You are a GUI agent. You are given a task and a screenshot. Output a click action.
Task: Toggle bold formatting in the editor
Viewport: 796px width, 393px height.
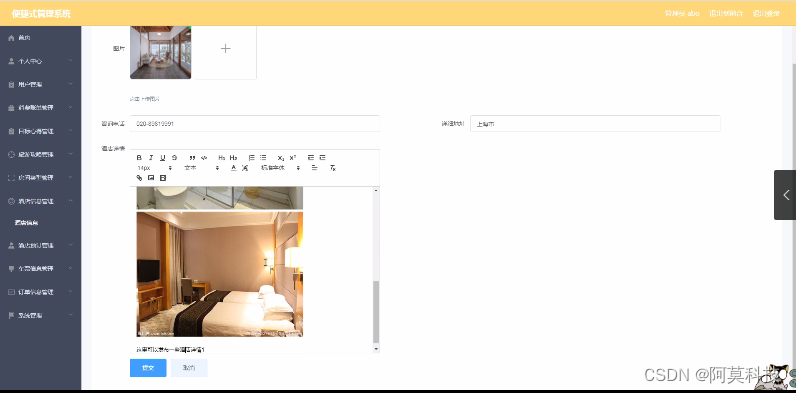[139, 157]
